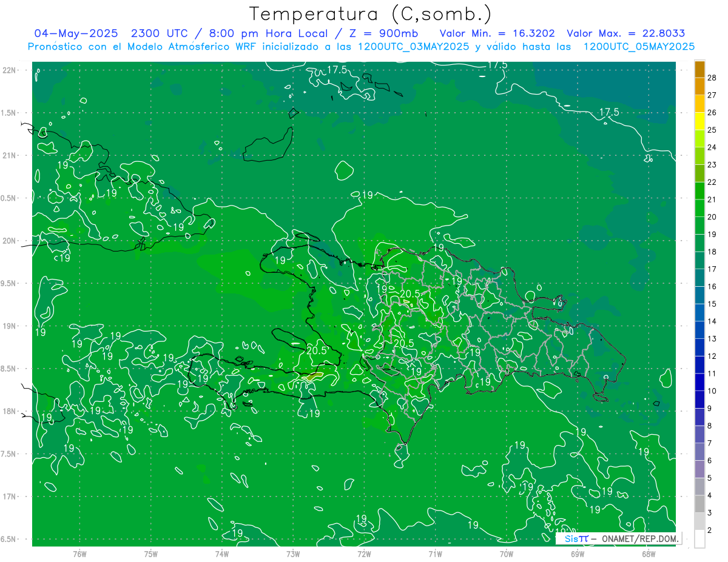Click the "71W" longitude axis label
728x562 pixels.
[x=435, y=554]
